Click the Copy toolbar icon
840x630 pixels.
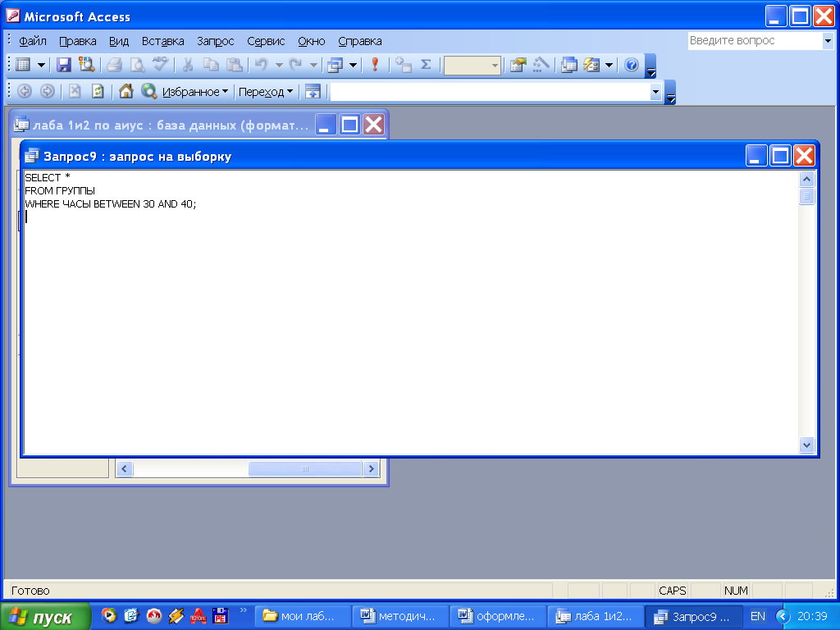coord(211,66)
